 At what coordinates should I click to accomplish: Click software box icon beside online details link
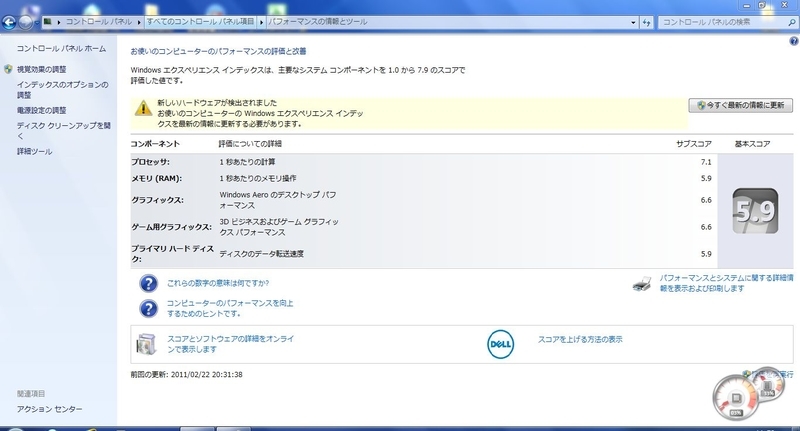(146, 344)
